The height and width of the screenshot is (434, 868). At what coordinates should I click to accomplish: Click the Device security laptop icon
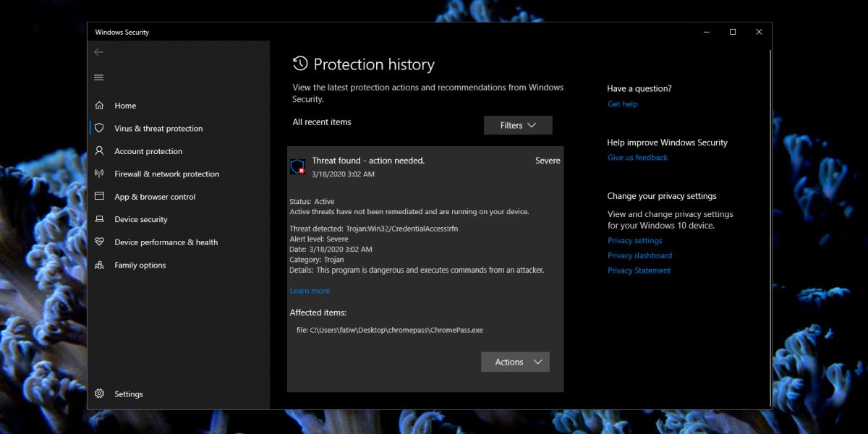coord(99,219)
